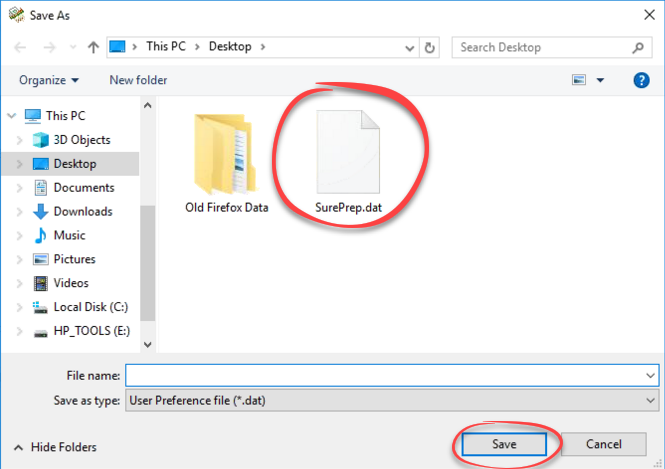Click Hide Folders toggle
The width and height of the screenshot is (665, 469).
(55, 447)
